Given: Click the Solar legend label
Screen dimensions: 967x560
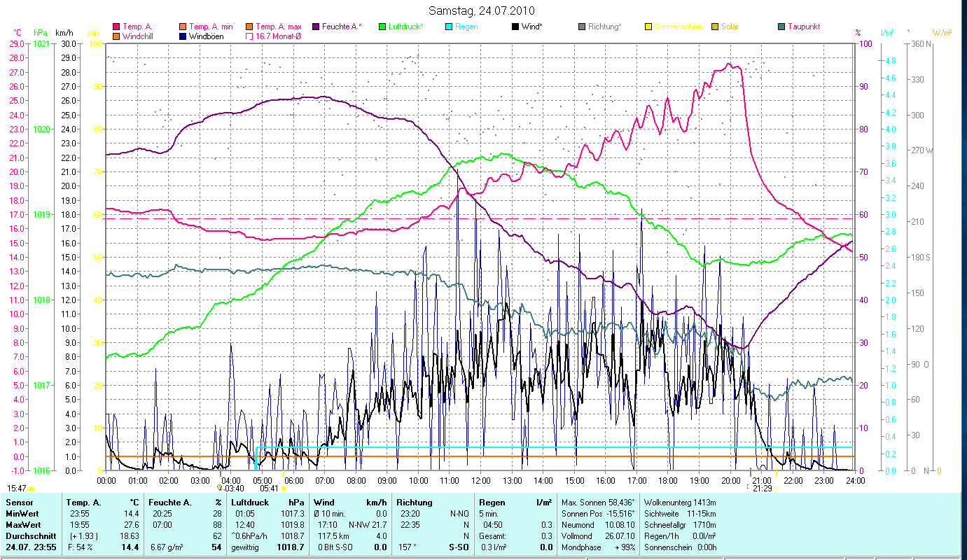Looking at the screenshot, I should pyautogui.click(x=730, y=27).
